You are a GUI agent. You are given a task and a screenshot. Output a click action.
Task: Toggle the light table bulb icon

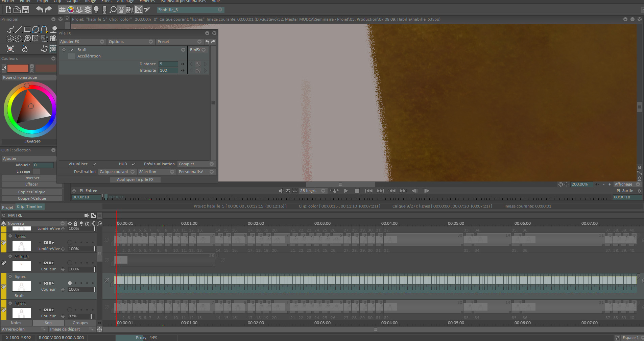click(x=96, y=10)
